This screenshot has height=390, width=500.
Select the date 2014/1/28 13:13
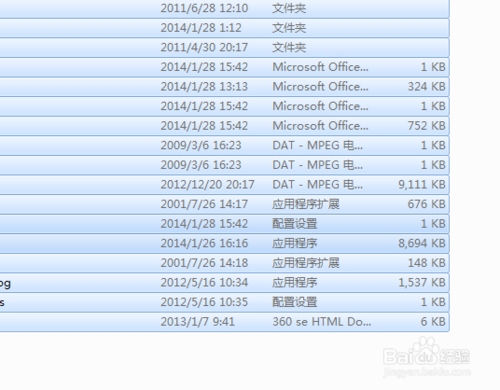[x=204, y=87]
